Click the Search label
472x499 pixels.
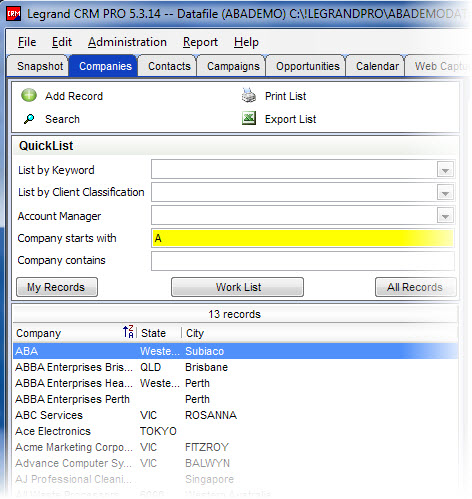click(x=62, y=119)
